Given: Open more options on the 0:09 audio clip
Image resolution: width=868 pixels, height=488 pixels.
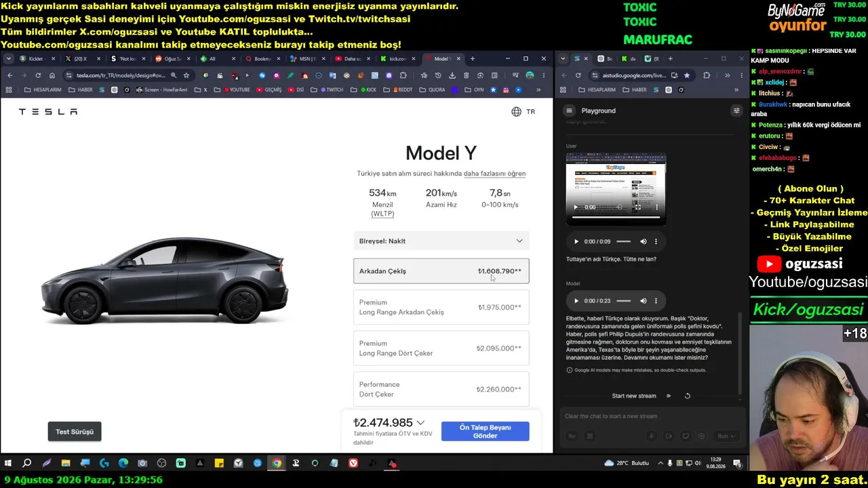Looking at the screenshot, I should tap(656, 241).
